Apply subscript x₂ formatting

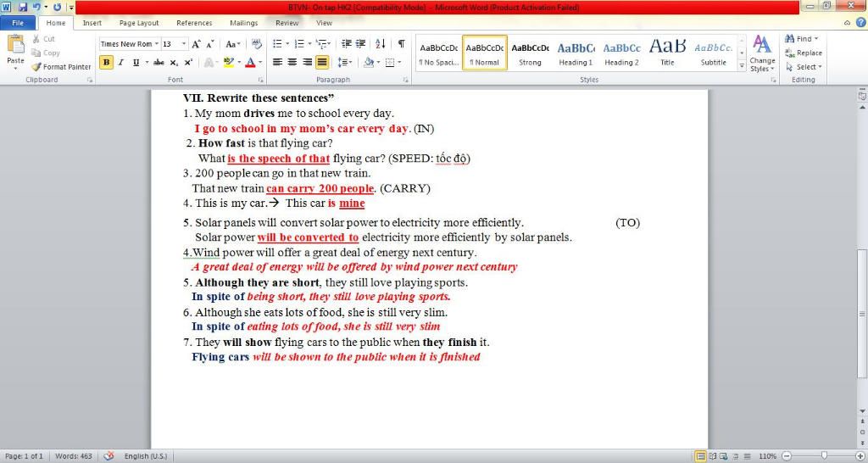click(x=174, y=63)
